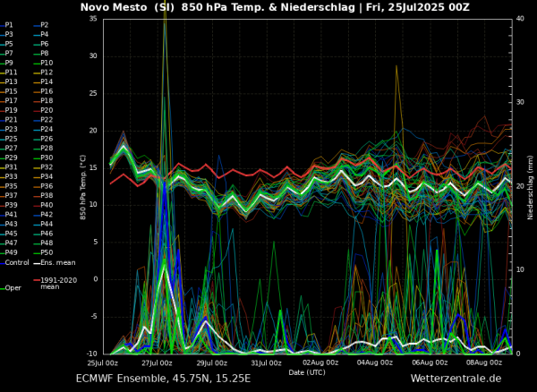The height and width of the screenshot is (392, 537).
Task: Click the P38 legend label
Action: 47,195
